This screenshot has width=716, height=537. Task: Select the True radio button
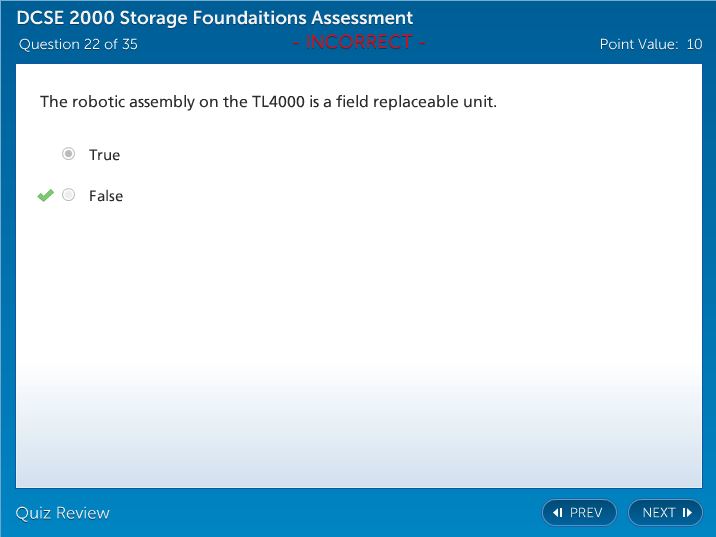click(68, 154)
